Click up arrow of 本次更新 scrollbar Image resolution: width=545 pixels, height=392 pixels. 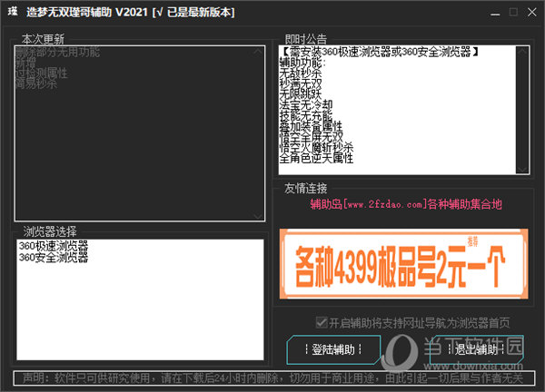click(x=258, y=52)
